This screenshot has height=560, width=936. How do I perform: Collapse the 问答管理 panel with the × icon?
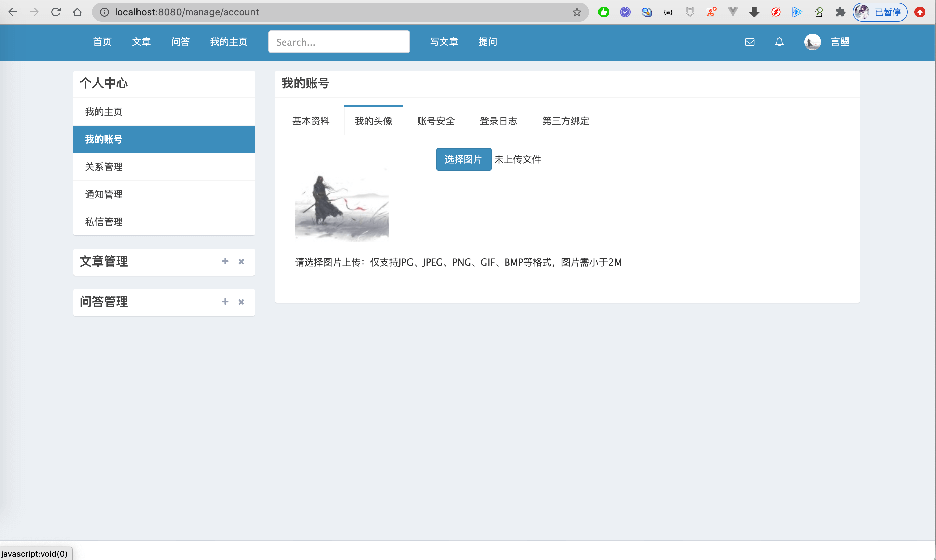coord(241,302)
